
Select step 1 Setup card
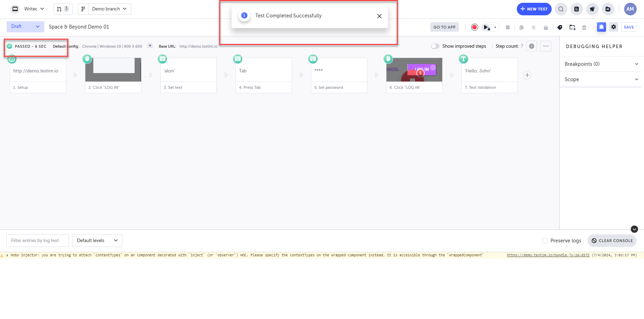point(38,75)
